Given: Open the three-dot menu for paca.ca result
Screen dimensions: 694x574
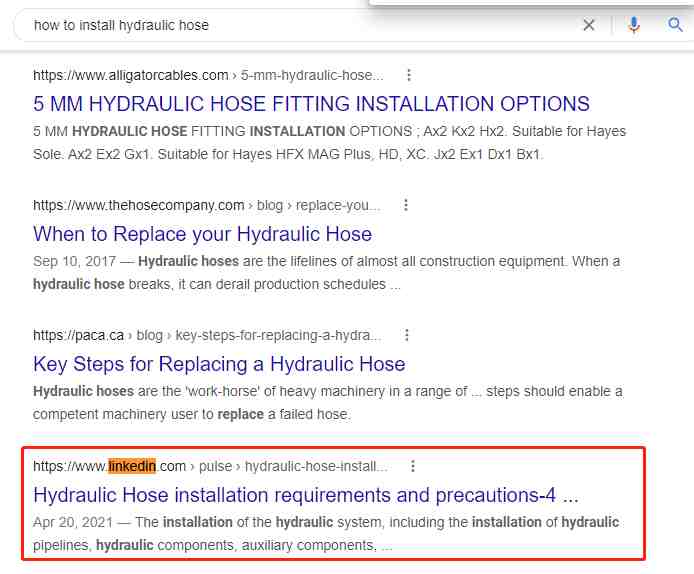Looking at the screenshot, I should 407,335.
